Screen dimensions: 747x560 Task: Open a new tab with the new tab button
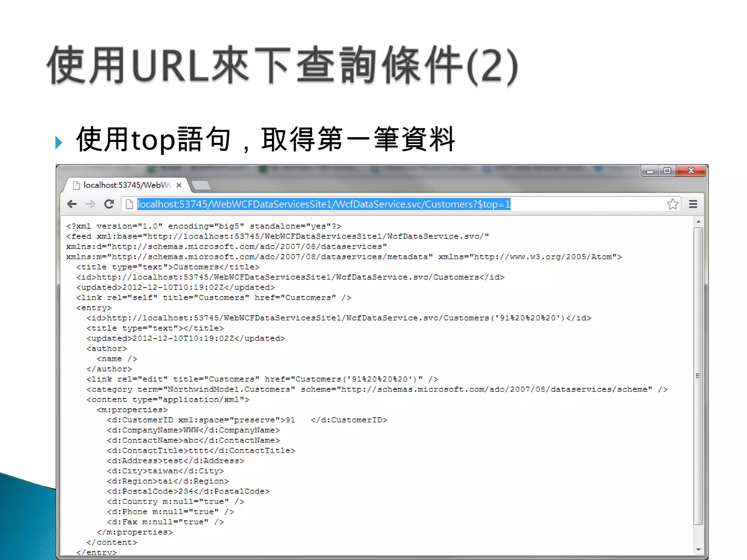(x=201, y=186)
